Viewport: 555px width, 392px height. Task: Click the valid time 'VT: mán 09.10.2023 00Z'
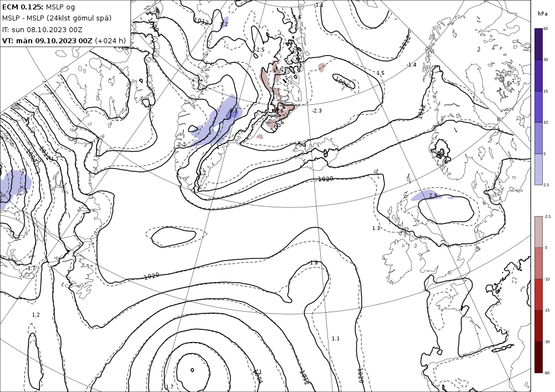(47, 40)
